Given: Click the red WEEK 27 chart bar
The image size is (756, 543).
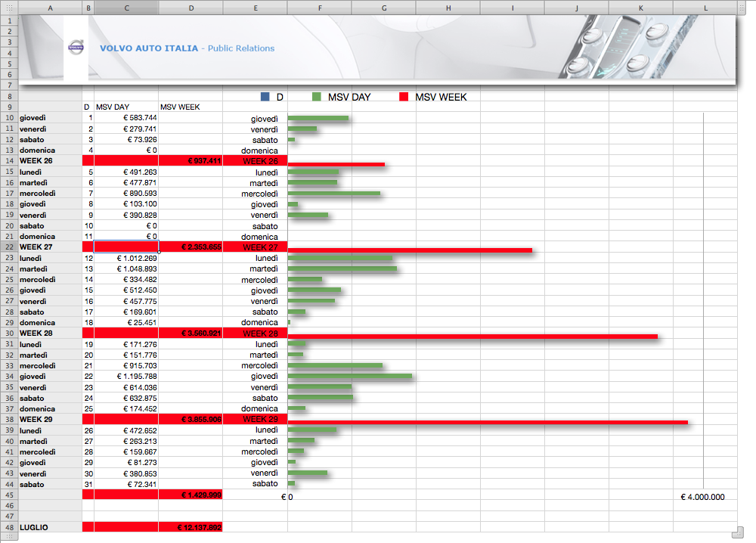Looking at the screenshot, I should [410, 250].
